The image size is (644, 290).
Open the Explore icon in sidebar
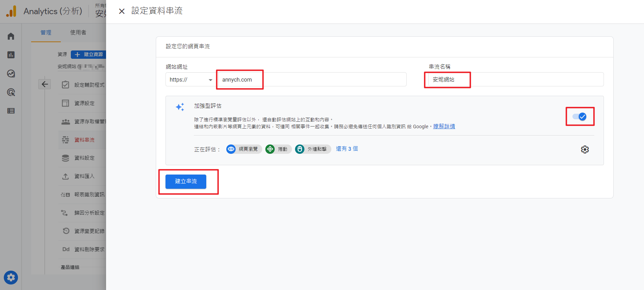[11, 73]
